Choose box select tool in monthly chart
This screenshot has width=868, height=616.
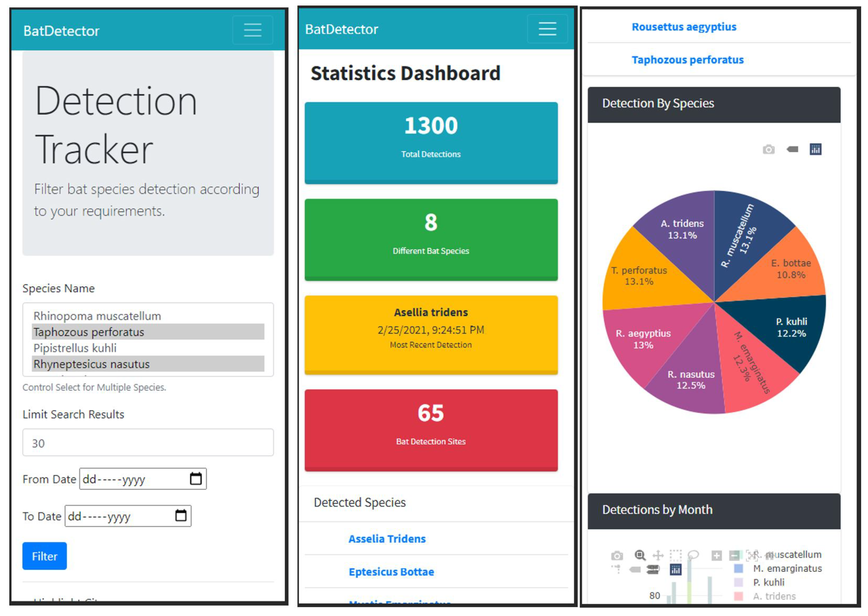coord(675,555)
